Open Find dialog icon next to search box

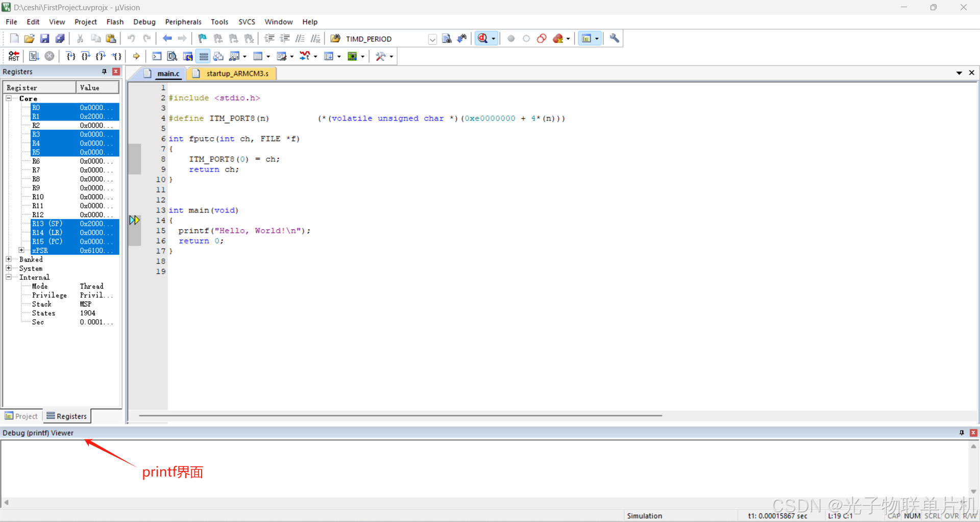pos(447,38)
